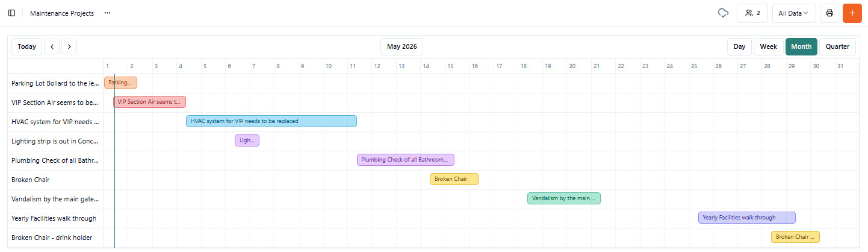
Task: Click the Lighting strip is out row label
Action: pyautogui.click(x=55, y=141)
